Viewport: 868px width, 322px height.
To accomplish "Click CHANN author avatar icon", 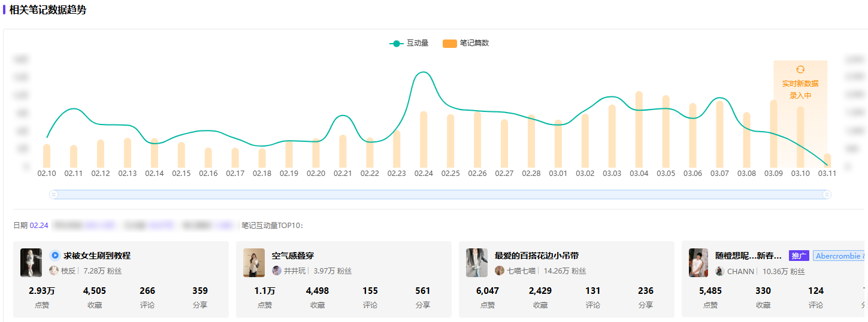I will [720, 271].
